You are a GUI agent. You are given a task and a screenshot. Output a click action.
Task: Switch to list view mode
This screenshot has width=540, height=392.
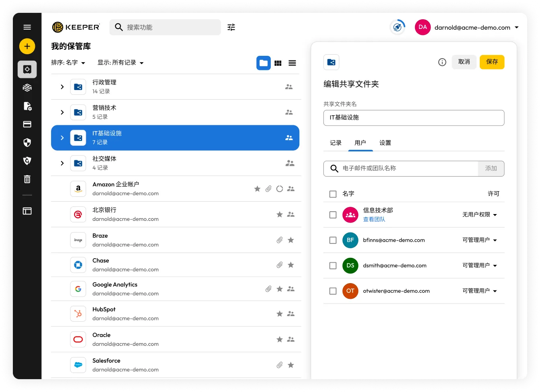(292, 63)
